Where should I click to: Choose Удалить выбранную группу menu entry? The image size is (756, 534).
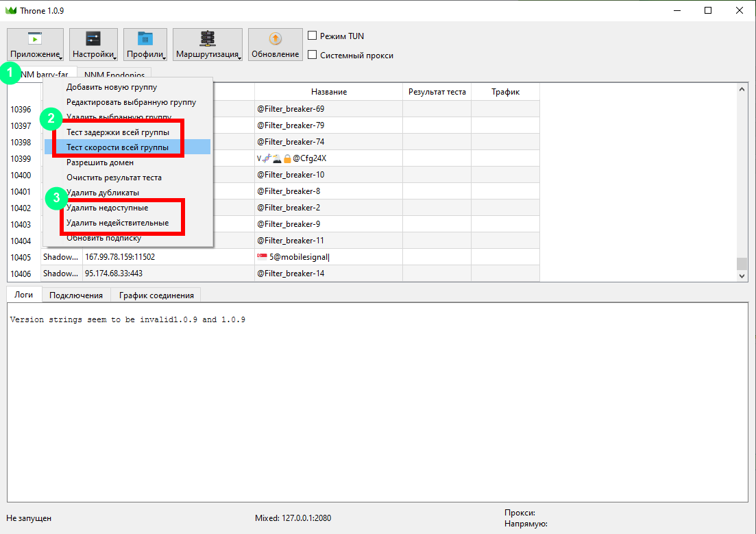[x=127, y=117]
